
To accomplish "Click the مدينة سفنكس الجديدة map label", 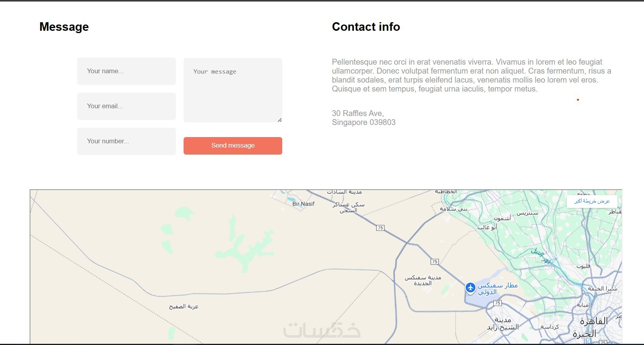I will (423, 280).
